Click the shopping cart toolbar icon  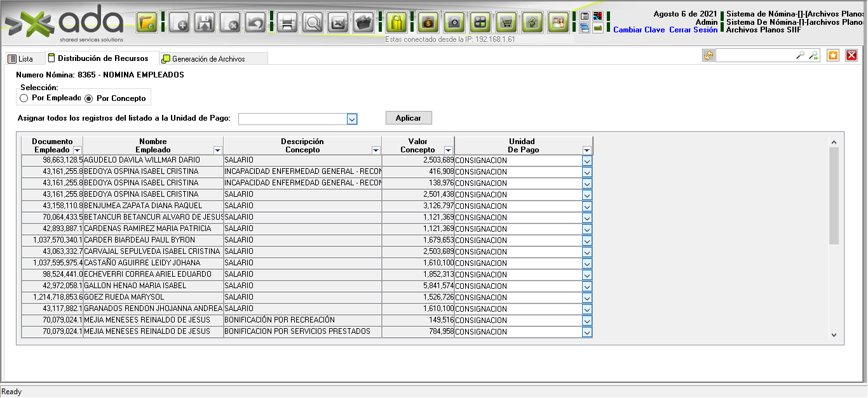tap(505, 23)
